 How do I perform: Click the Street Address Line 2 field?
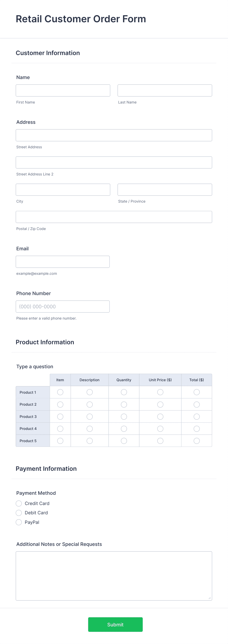[x=114, y=162]
